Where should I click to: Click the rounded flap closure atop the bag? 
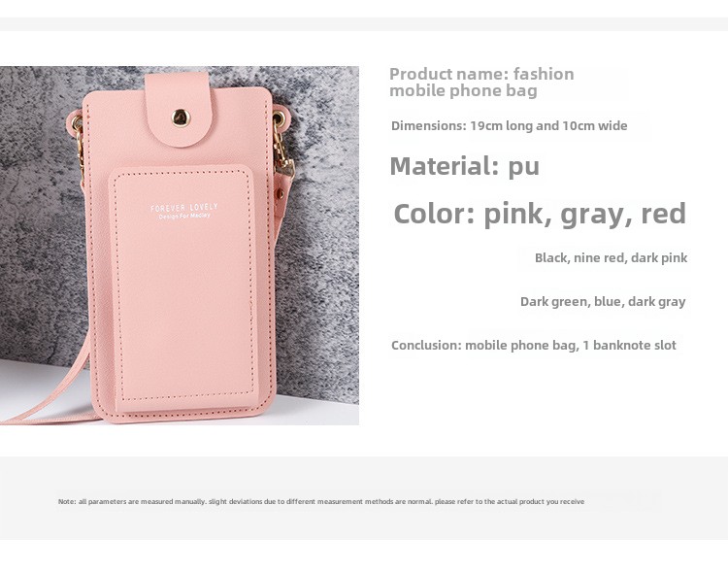(180, 109)
